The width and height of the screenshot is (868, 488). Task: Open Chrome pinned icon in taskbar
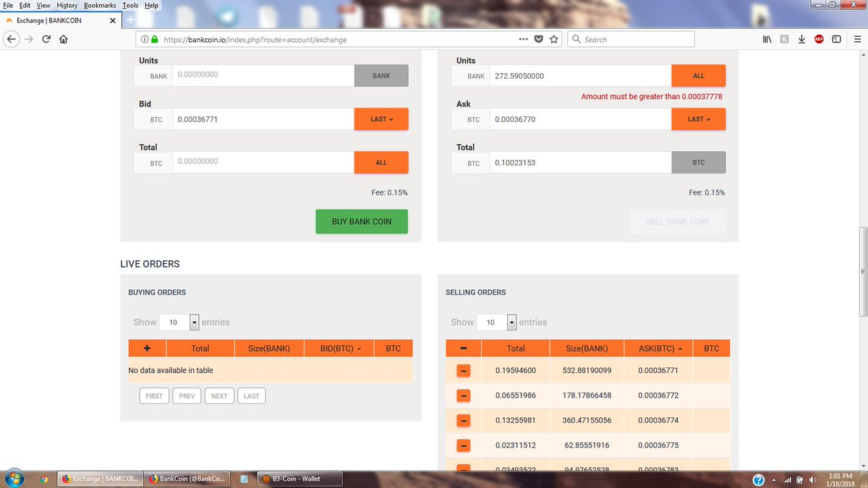[x=44, y=479]
